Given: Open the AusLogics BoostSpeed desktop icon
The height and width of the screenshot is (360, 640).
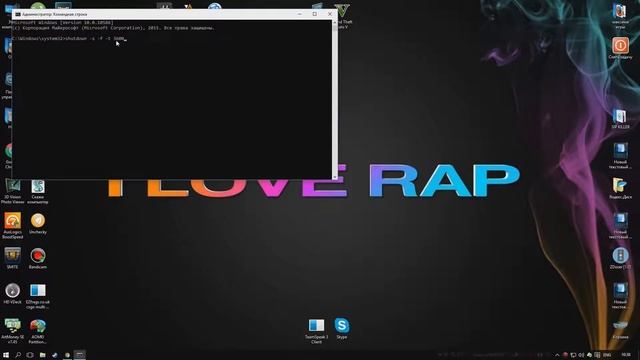Looking at the screenshot, I should tap(12, 225).
